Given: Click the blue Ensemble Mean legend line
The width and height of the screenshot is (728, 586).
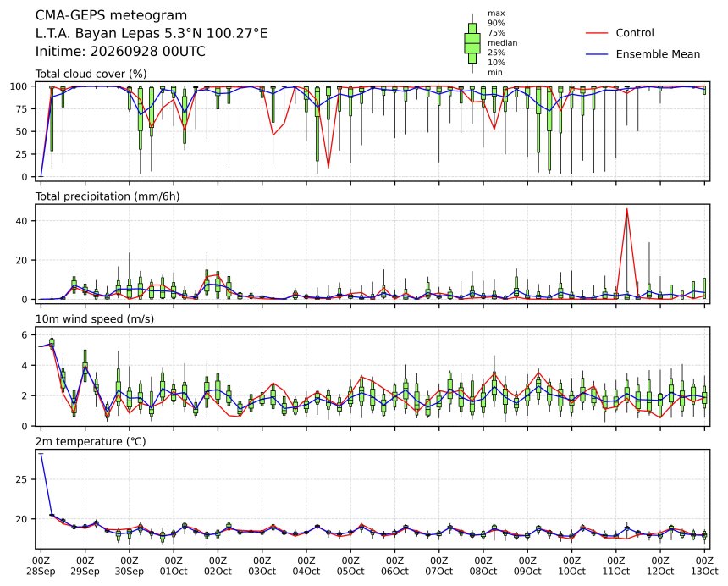Looking at the screenshot, I should 597,54.
